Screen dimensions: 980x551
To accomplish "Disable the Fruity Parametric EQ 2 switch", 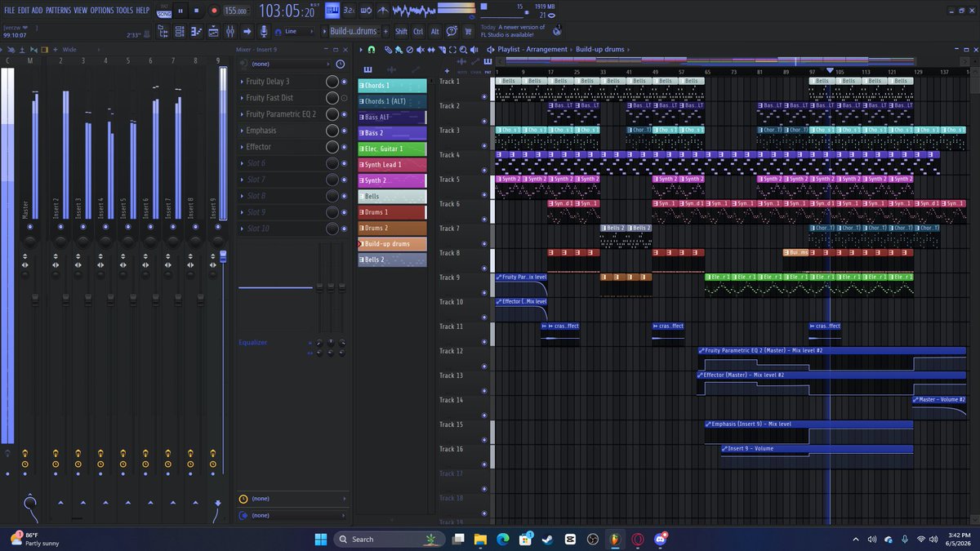I will point(344,114).
